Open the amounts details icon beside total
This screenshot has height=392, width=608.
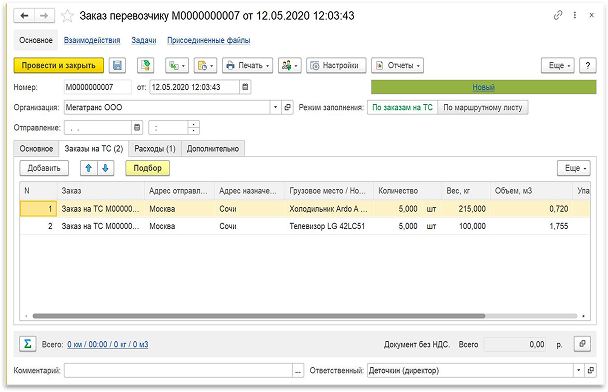(582, 344)
